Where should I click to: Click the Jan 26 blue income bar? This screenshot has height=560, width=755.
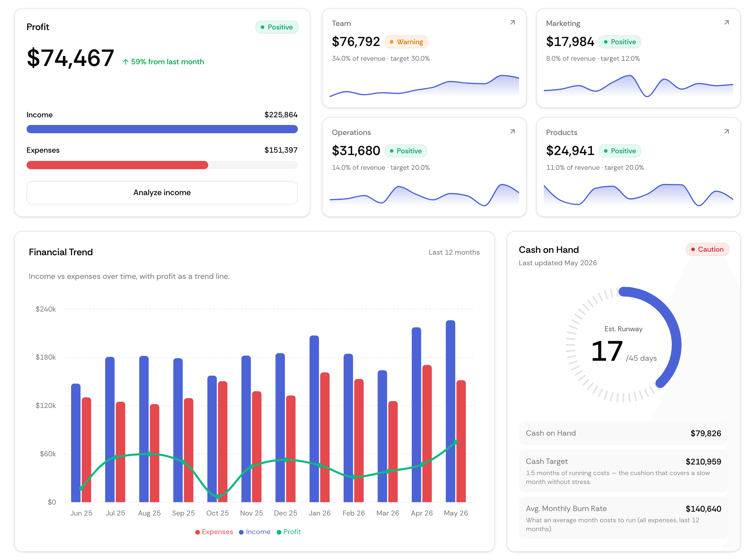314,419
